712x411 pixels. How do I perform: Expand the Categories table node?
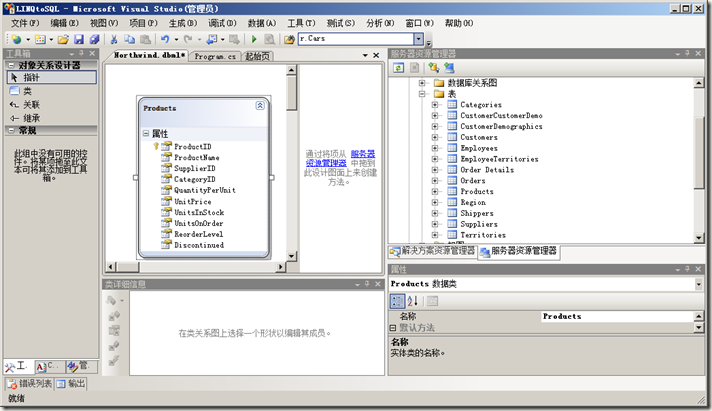click(x=435, y=104)
